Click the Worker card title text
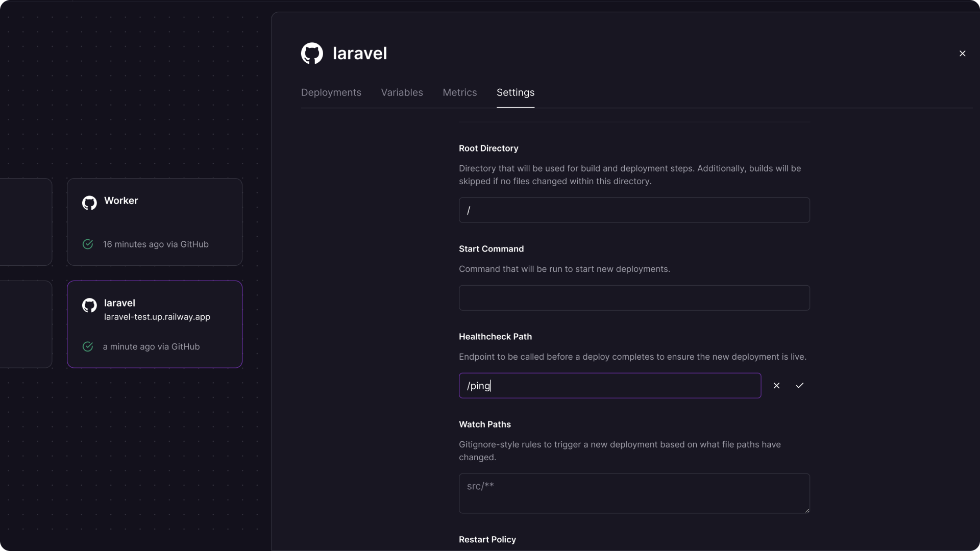Screen dimensions: 980x551 point(121,201)
